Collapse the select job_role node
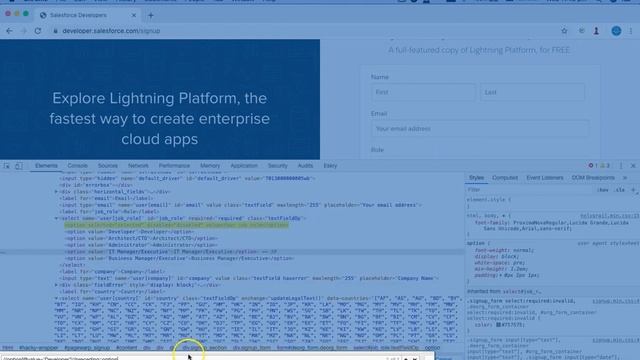Image resolution: width=640 pixels, height=360 pixels. 56,218
